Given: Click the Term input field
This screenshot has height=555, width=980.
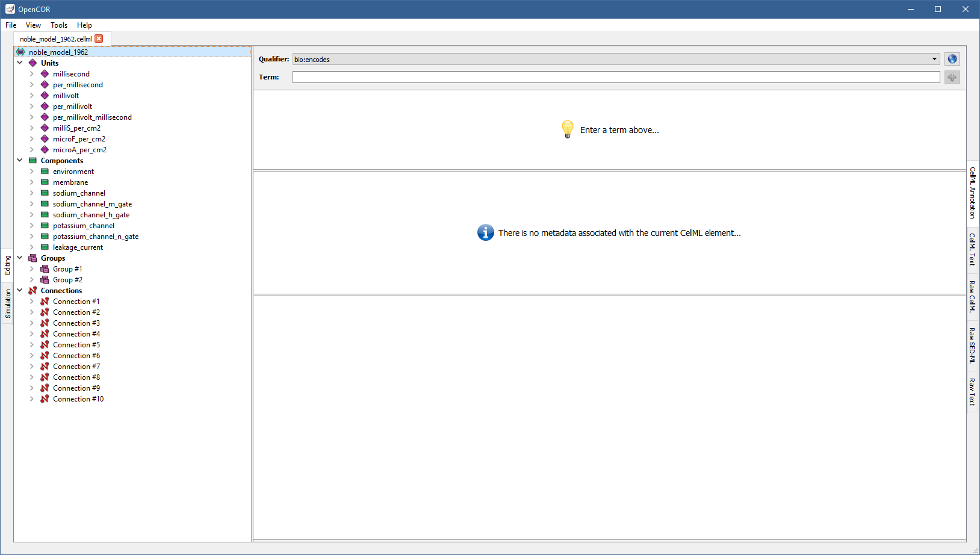Looking at the screenshot, I should [615, 77].
